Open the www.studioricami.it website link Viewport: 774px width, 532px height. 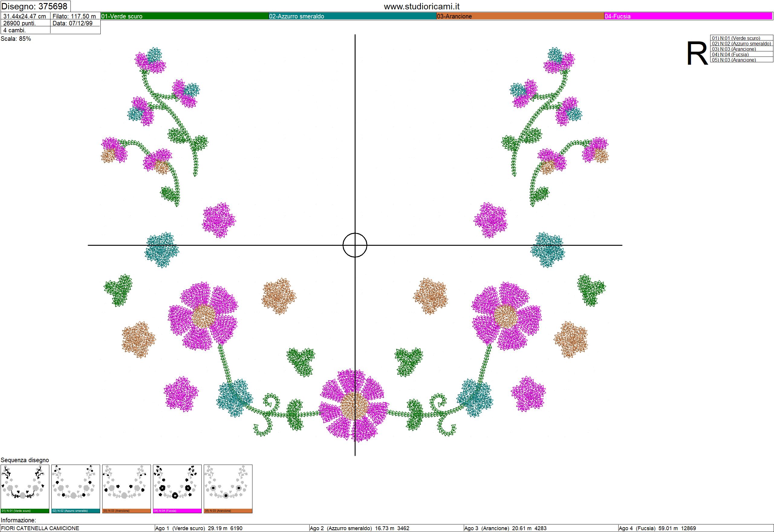pyautogui.click(x=422, y=6)
